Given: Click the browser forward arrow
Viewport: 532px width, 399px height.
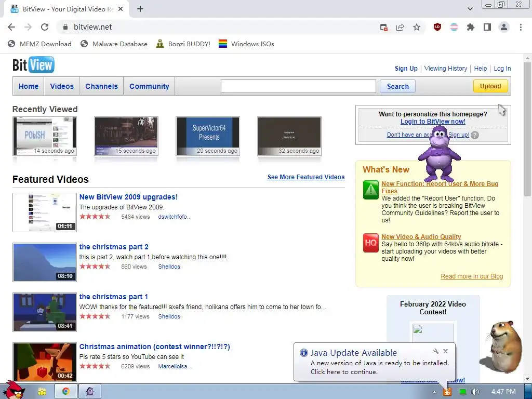Looking at the screenshot, I should coord(28,27).
